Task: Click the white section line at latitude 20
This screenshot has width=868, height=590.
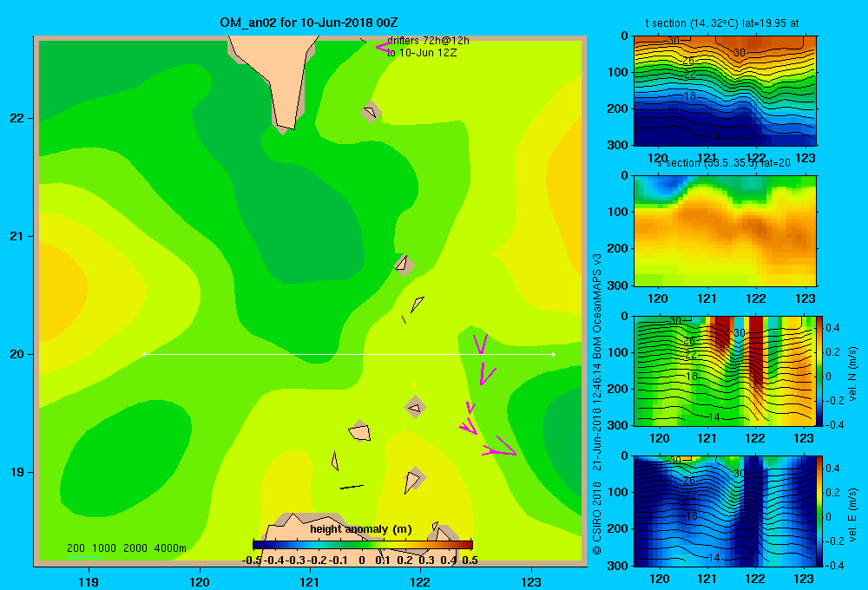Action: click(x=349, y=354)
